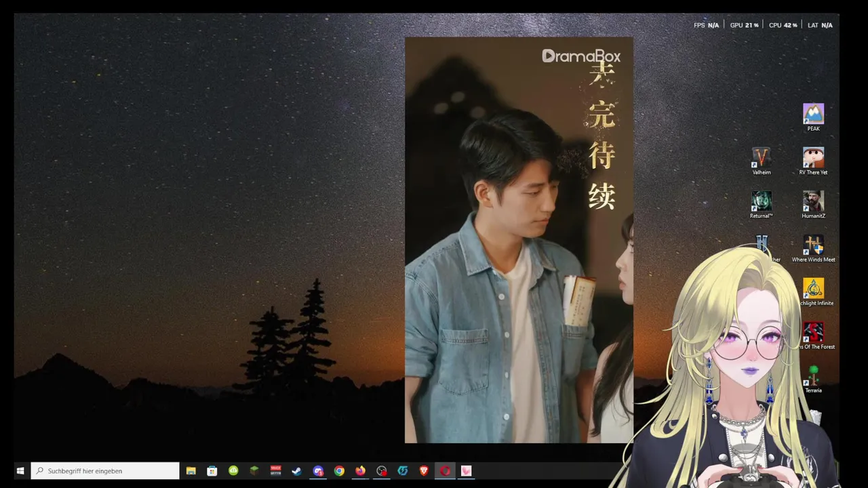Switch to Opera in the taskbar
This screenshot has width=868, height=488.
(x=445, y=470)
